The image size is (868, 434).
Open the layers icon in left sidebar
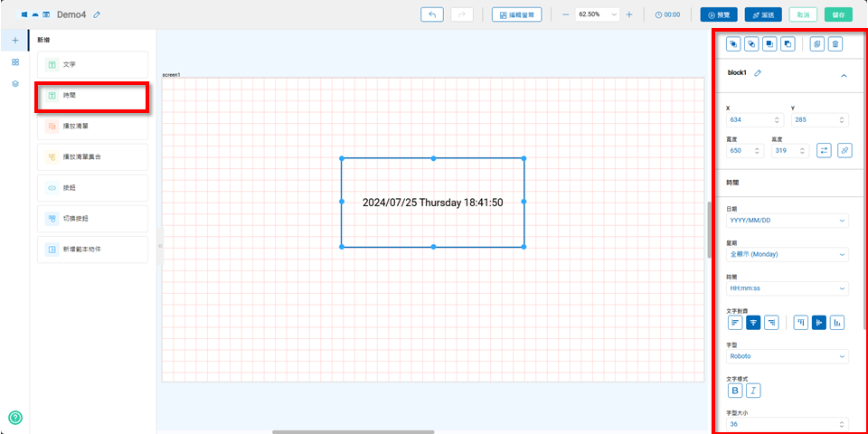[14, 83]
